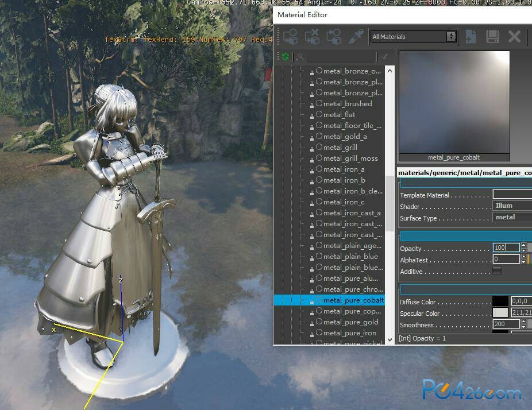Viewport: 532px width, 410px height.
Task: Save material with the floppy disk icon
Action: [492, 36]
